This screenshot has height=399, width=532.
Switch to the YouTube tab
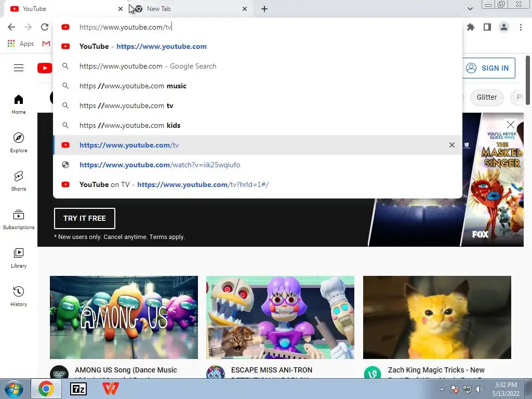(x=64, y=9)
